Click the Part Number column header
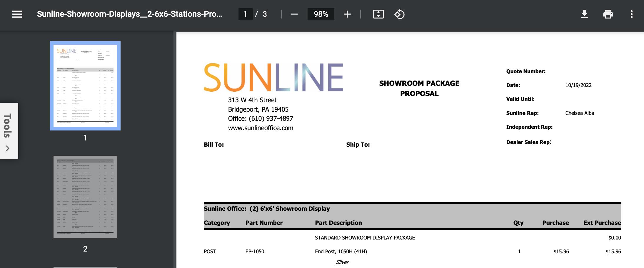Viewport: 644px width, 268px height. (x=264, y=223)
